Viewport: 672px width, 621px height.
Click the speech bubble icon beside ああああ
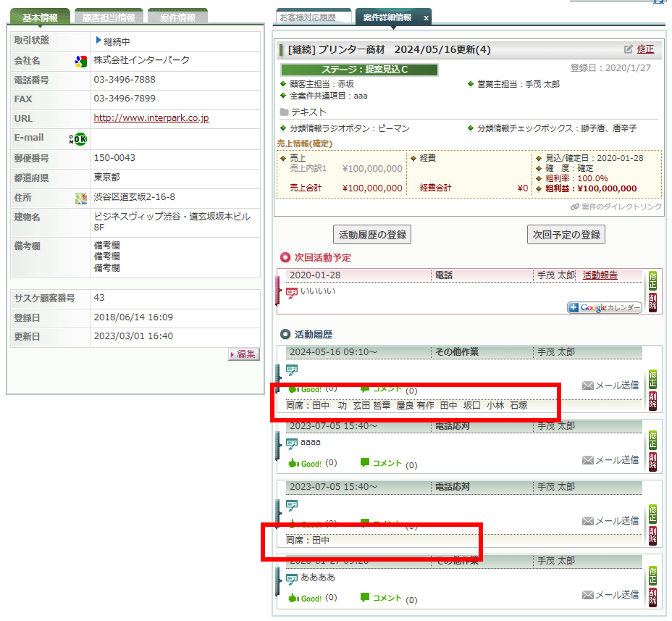point(292,578)
